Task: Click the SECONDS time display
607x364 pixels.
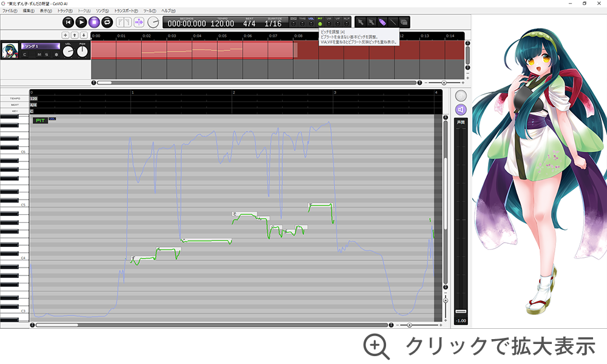Action: click(x=186, y=22)
